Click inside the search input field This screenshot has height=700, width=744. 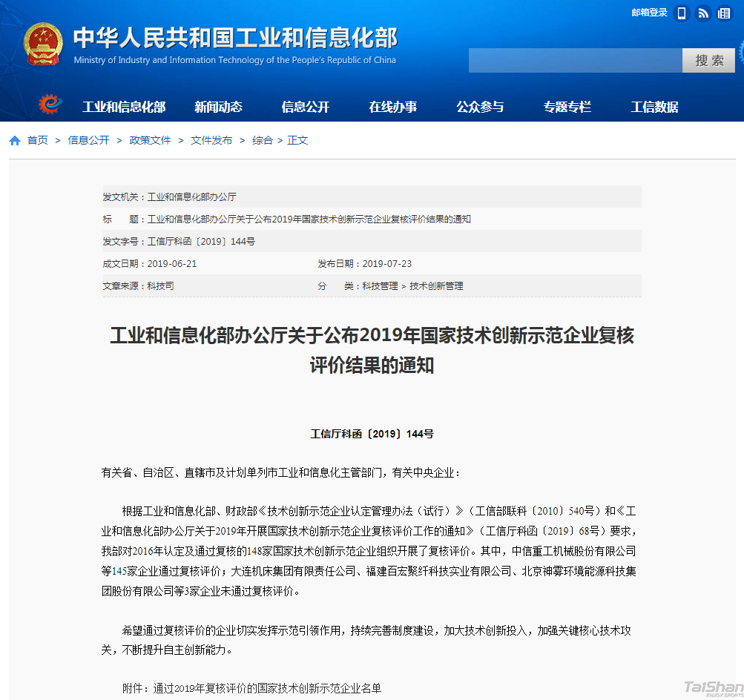point(575,60)
